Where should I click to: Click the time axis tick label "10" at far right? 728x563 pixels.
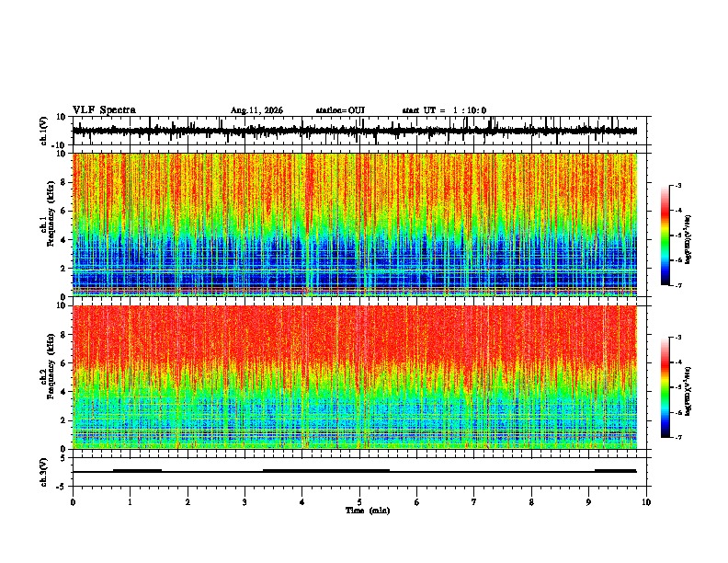tap(646, 502)
